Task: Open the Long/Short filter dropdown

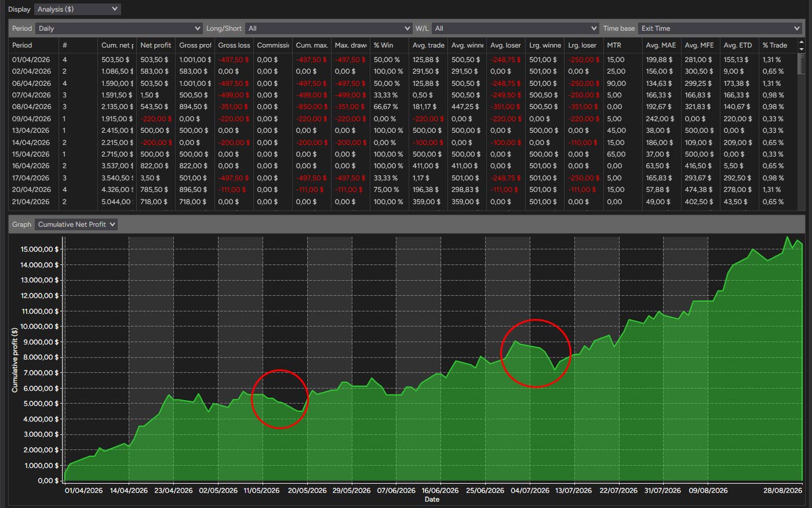Action: [x=329, y=28]
